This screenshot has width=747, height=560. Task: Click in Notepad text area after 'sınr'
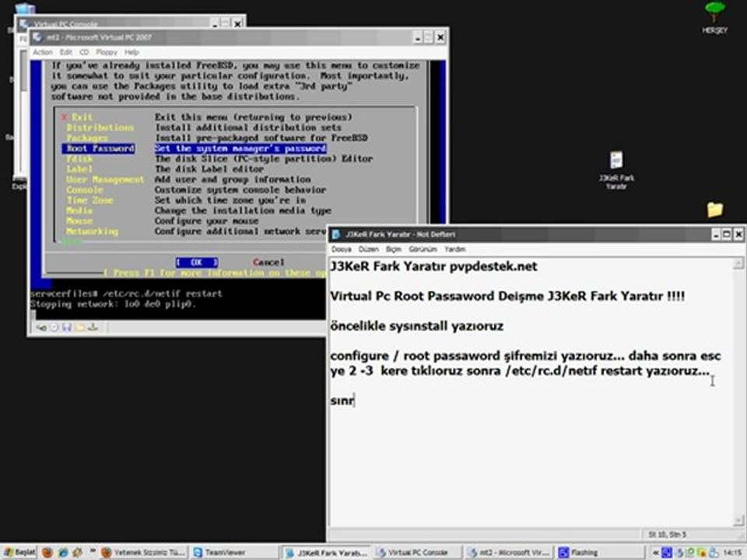(356, 401)
